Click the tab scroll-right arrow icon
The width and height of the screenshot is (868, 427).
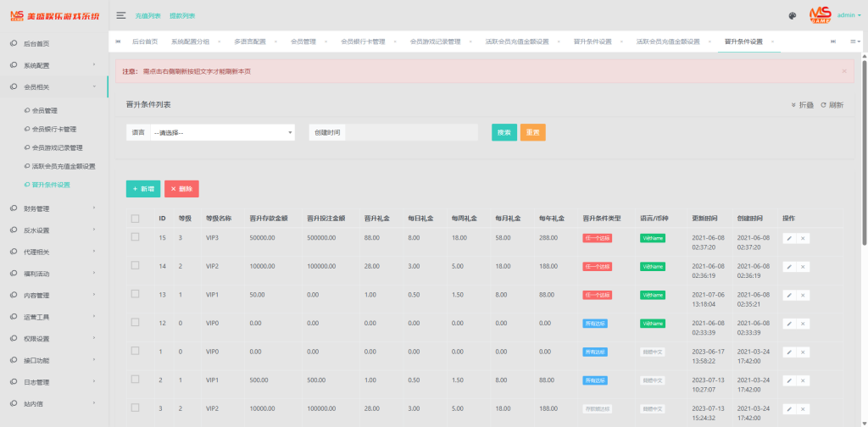(832, 42)
